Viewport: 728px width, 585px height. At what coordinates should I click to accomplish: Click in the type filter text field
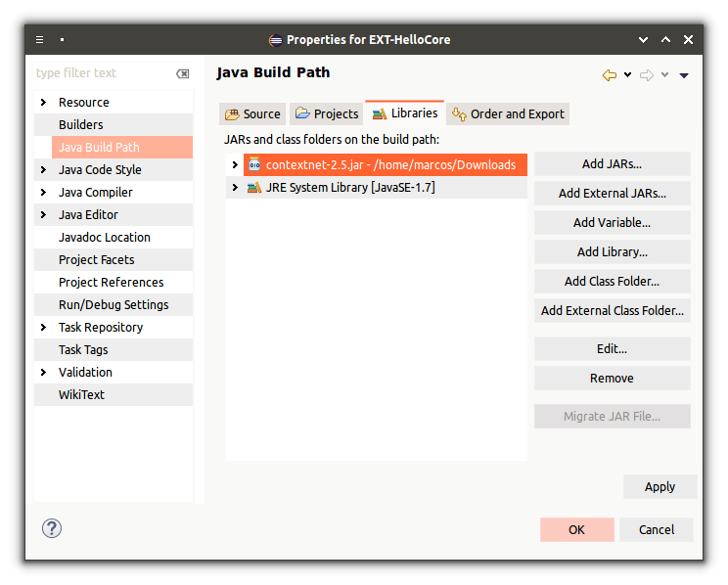pyautogui.click(x=103, y=73)
